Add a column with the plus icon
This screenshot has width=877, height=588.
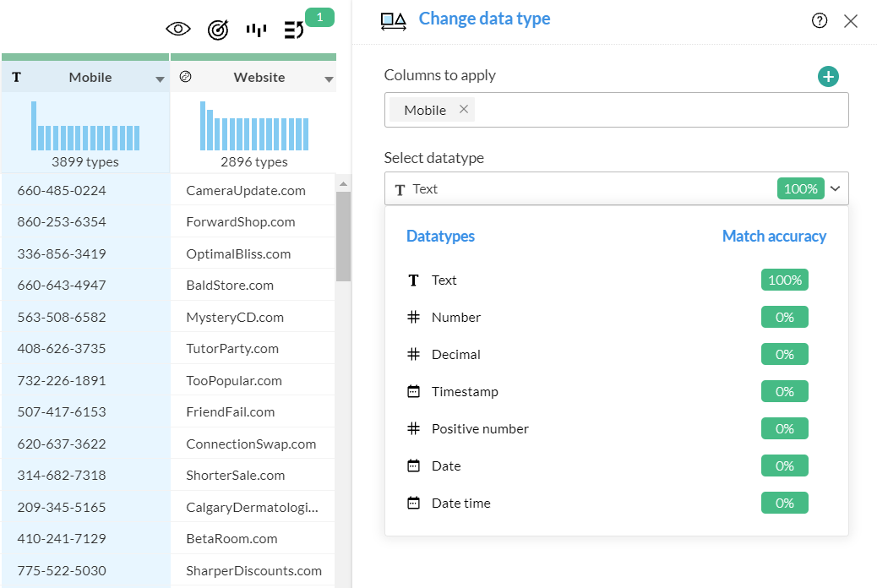828,77
